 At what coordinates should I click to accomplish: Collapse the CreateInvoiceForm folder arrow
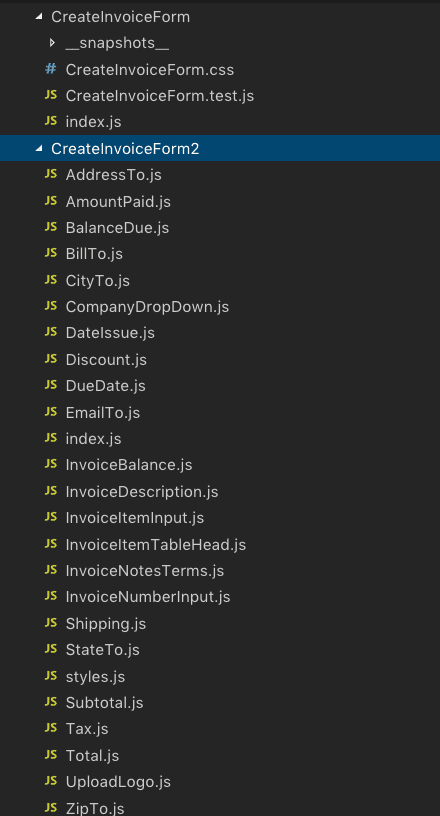click(x=39, y=17)
